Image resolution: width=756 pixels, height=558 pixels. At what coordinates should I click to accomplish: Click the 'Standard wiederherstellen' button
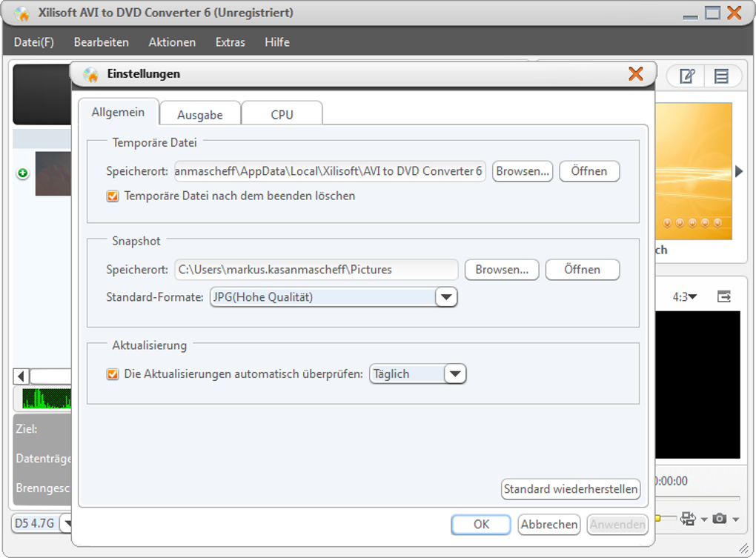571,489
